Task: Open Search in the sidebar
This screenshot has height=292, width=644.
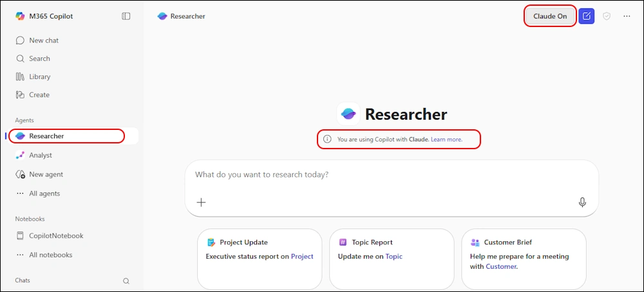Action: 39,59
